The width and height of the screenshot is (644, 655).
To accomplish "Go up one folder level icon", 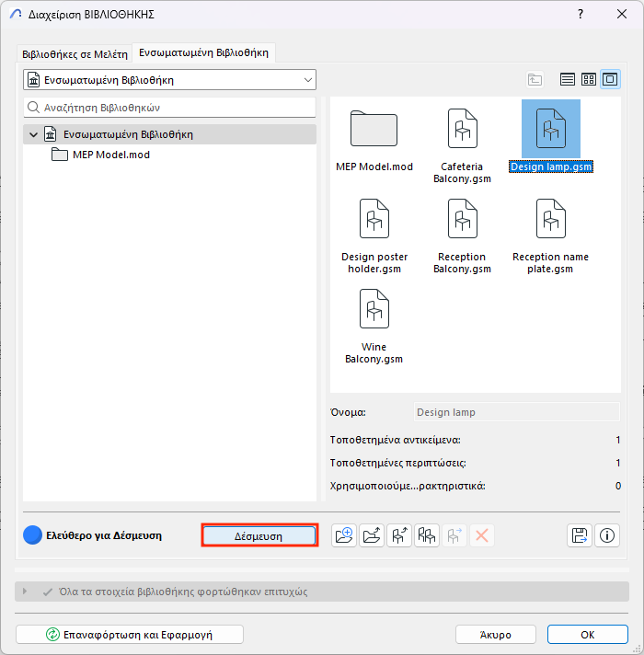I will pyautogui.click(x=535, y=79).
